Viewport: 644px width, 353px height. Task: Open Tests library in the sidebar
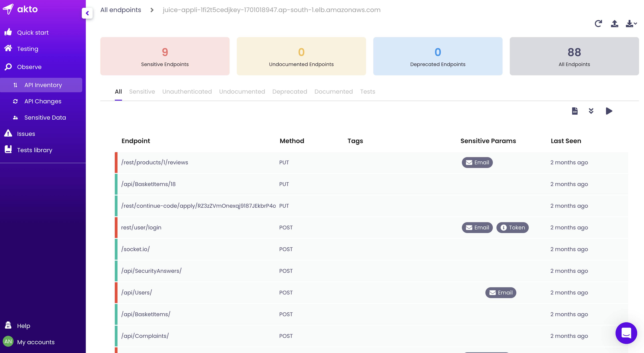35,150
